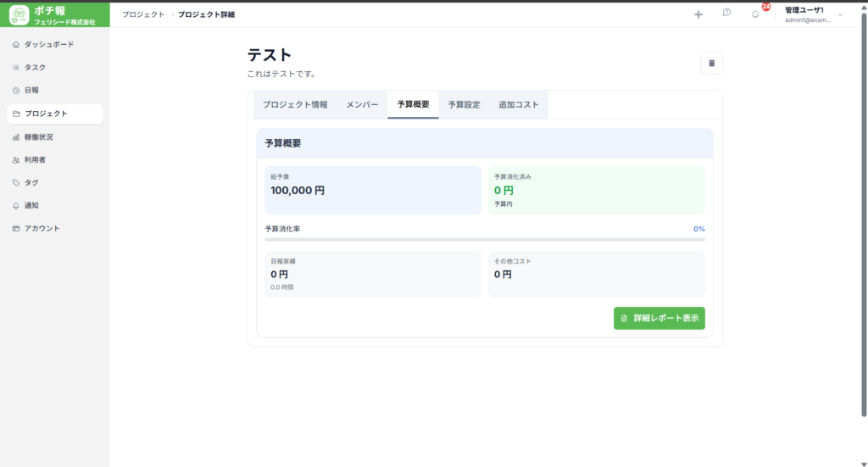
Task: Click the page vertical scrollbar
Action: pos(864,212)
